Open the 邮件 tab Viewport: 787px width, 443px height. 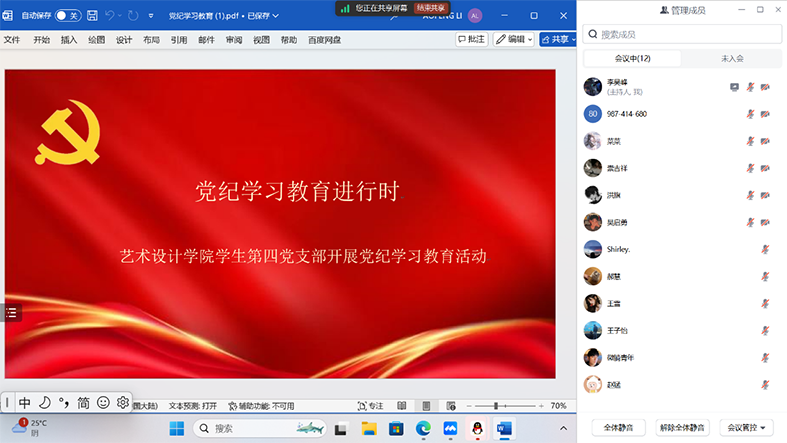tap(206, 40)
